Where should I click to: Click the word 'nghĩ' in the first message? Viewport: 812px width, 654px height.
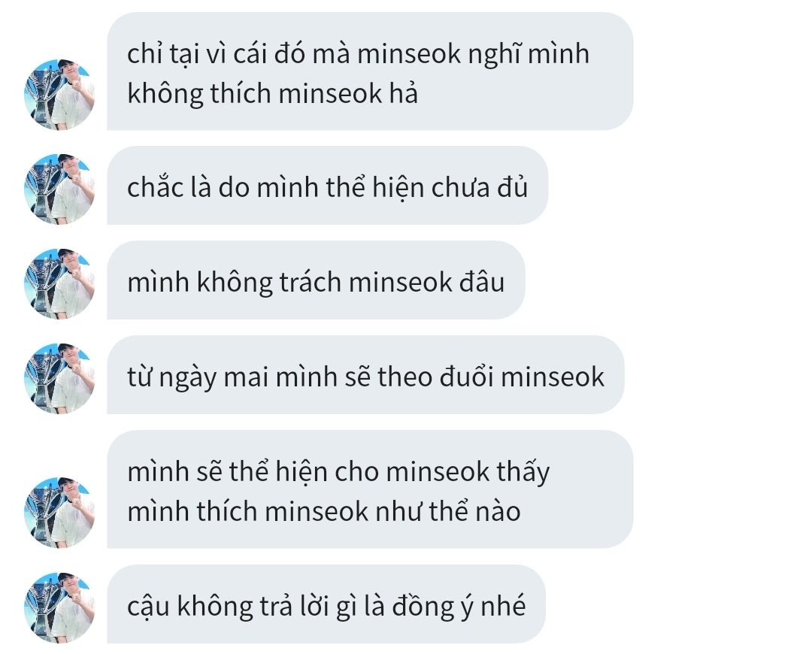pyautogui.click(x=494, y=56)
